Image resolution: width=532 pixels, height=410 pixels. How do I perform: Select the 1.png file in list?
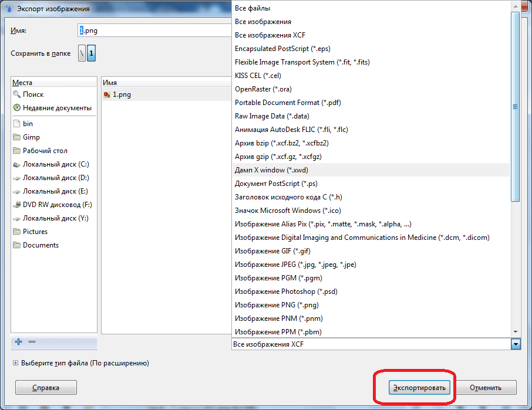122,94
